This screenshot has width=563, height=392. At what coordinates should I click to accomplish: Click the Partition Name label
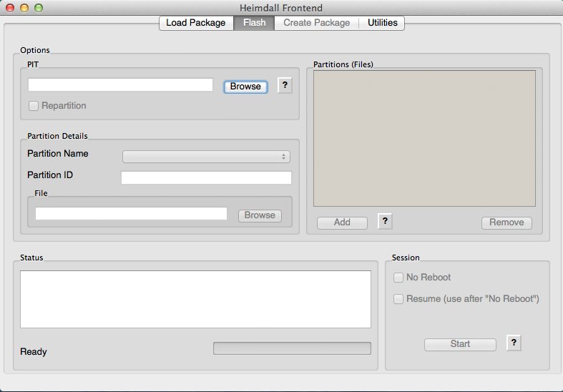coord(58,154)
